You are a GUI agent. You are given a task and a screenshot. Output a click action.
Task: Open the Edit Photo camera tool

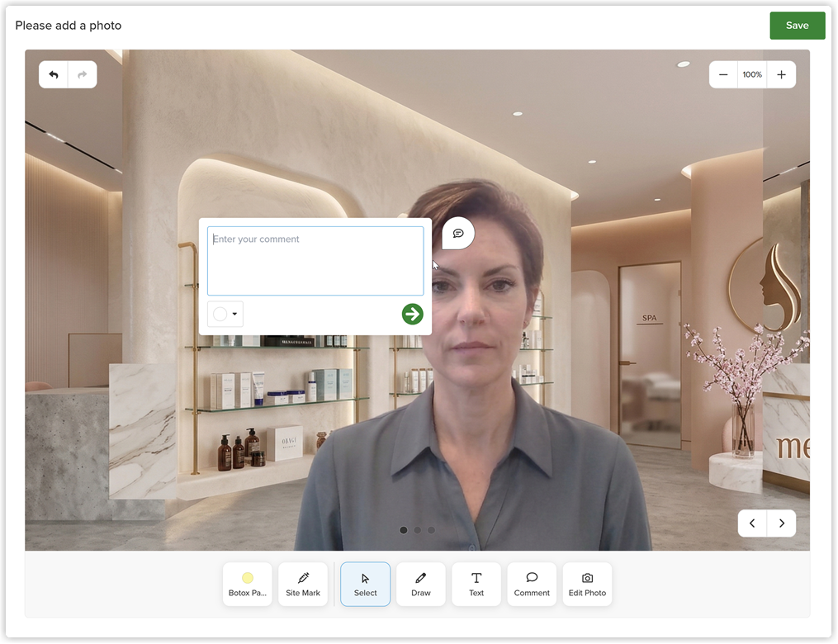point(587,585)
